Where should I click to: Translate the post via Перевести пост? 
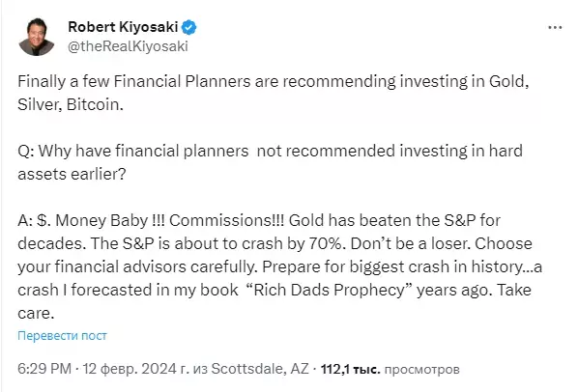point(62,336)
